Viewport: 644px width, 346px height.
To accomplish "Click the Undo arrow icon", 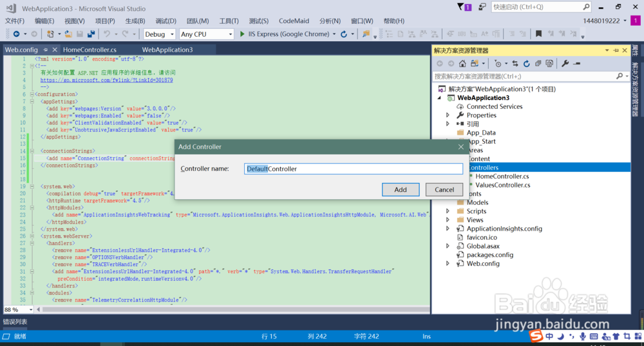I will tap(107, 34).
